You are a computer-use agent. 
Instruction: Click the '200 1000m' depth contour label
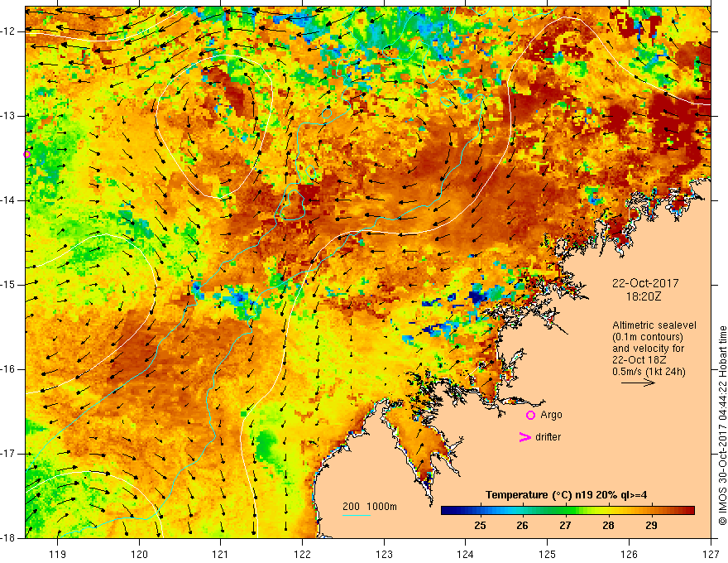[370, 507]
